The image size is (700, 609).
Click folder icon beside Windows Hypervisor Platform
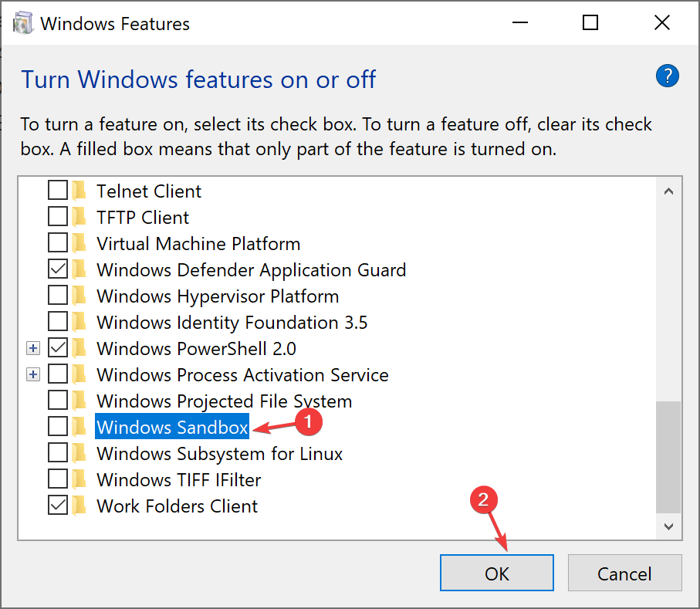point(79,296)
